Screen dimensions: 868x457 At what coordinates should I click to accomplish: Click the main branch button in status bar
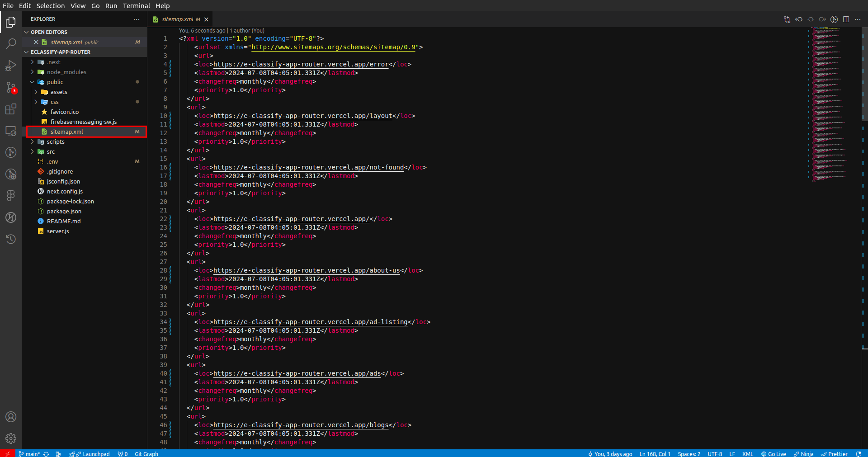30,454
